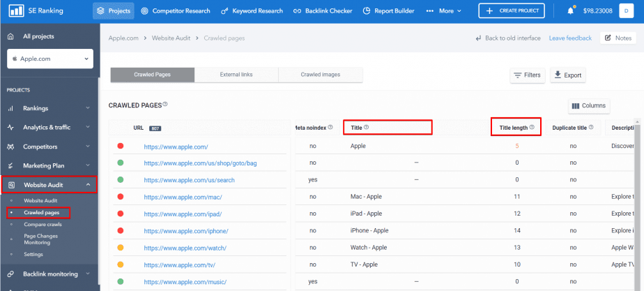
Task: Open the Notes button
Action: tap(618, 38)
